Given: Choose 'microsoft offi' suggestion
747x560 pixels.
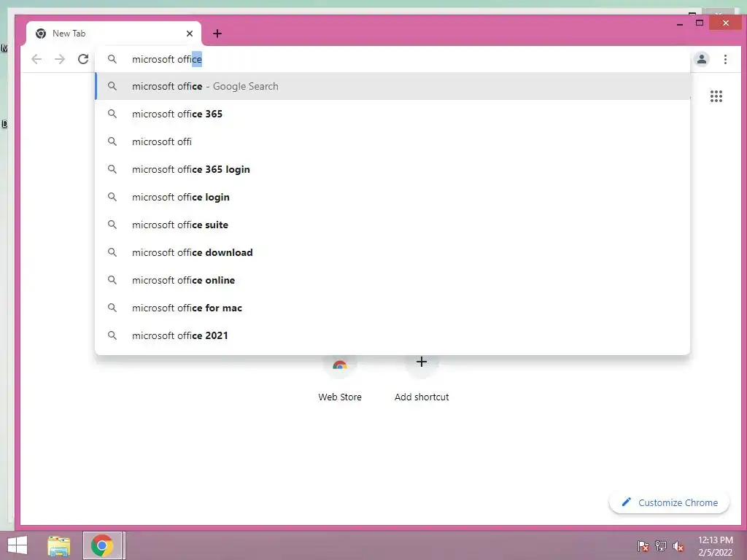Looking at the screenshot, I should pyautogui.click(x=392, y=141).
